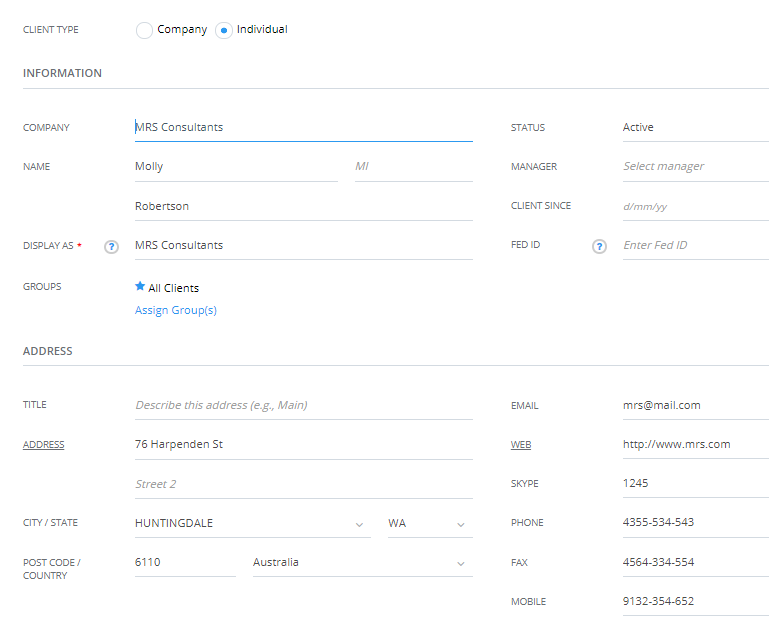
Task: Open the Assign Group(s) link
Action: coord(176,310)
